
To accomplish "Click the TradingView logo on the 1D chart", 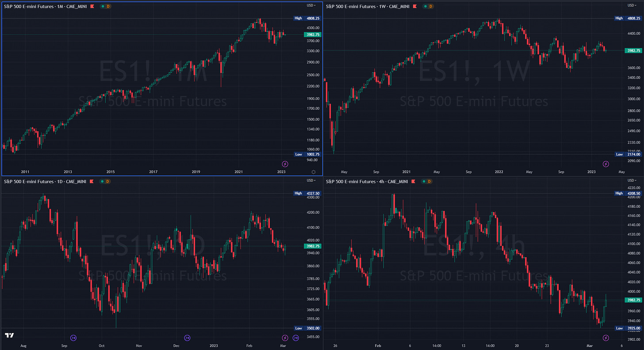I will point(10,335).
